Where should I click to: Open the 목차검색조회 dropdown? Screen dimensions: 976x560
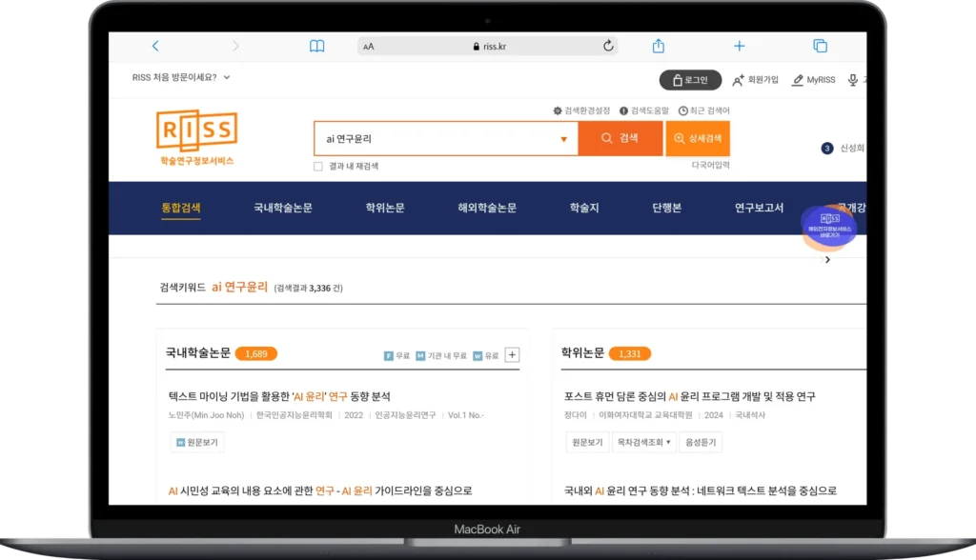pos(643,443)
